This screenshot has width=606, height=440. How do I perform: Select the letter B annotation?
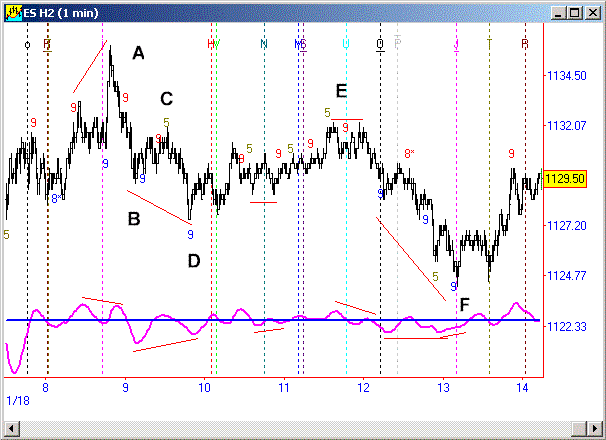pyautogui.click(x=133, y=217)
